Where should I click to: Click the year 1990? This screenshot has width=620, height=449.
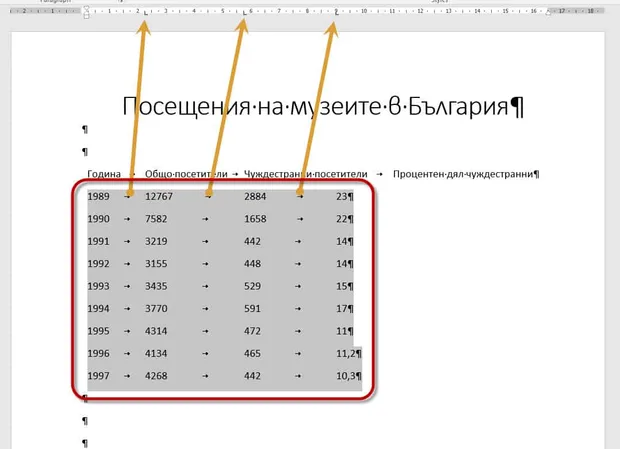98,219
